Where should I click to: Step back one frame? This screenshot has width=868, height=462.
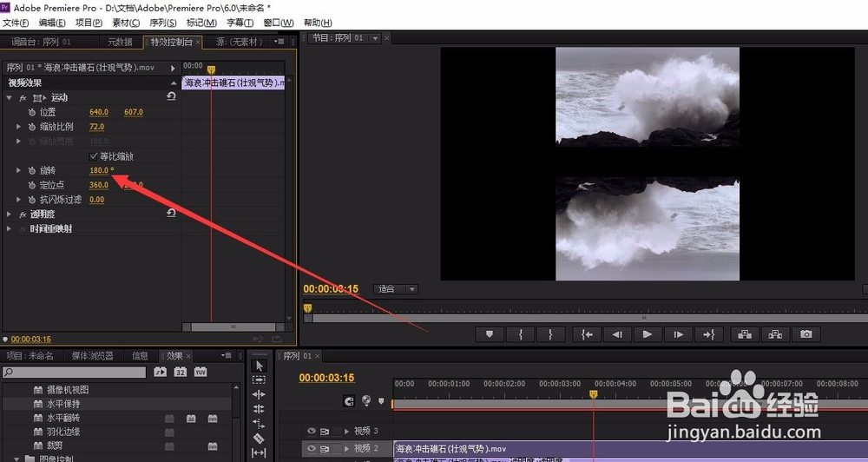pos(616,334)
